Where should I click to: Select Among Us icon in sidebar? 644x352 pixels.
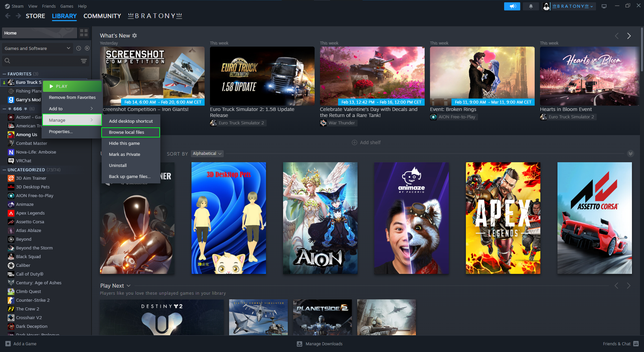[x=11, y=134]
